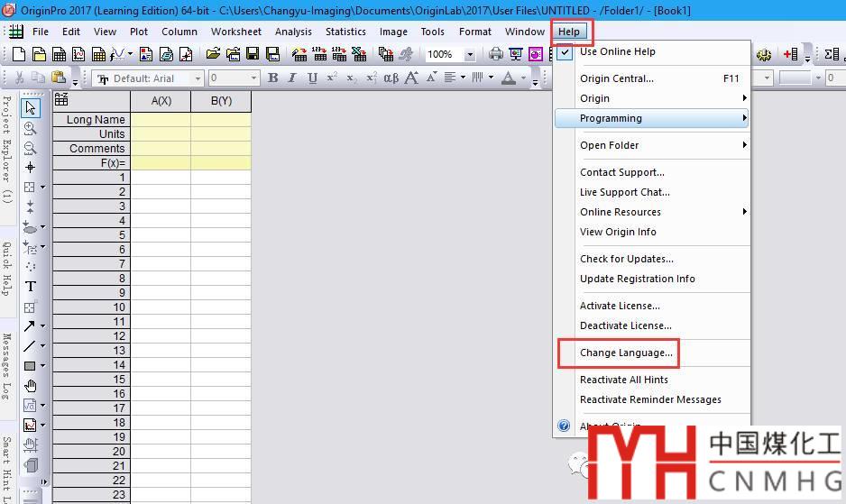Expand the Programming submenu

tap(652, 118)
